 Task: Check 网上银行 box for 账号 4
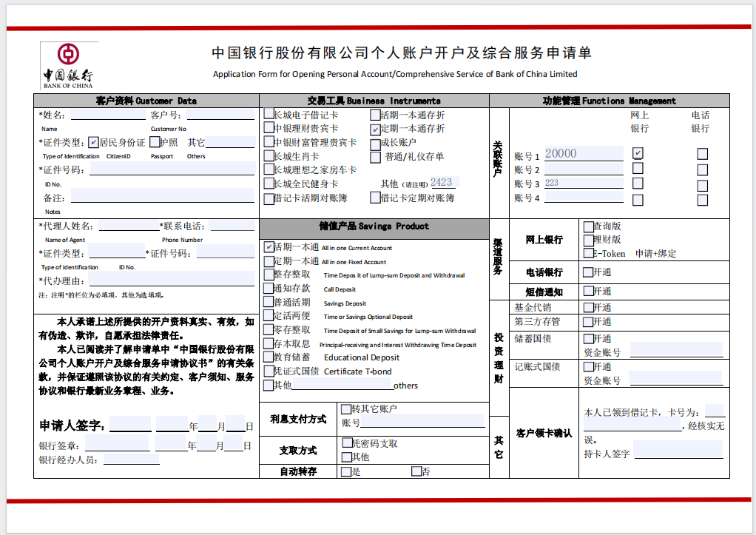(x=638, y=200)
